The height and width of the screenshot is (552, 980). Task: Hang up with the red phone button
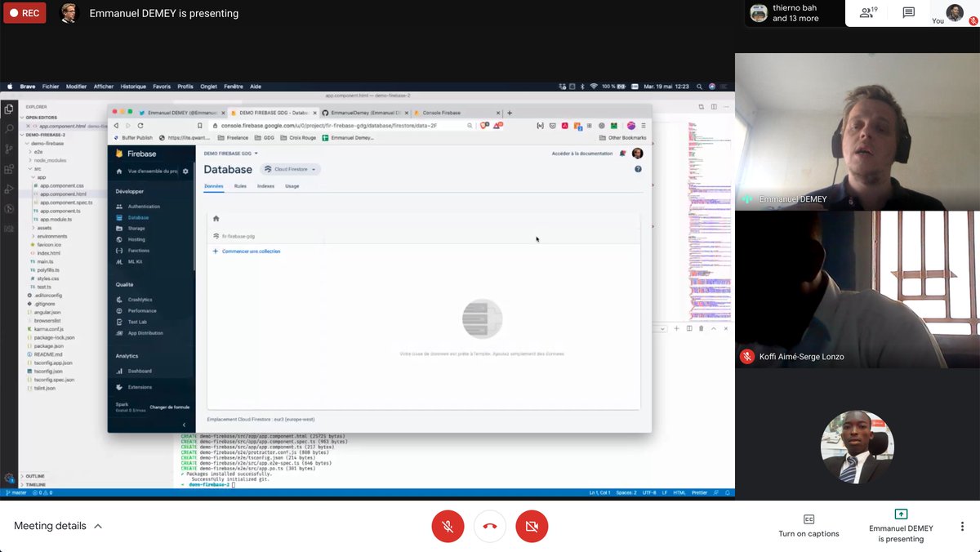coord(490,527)
